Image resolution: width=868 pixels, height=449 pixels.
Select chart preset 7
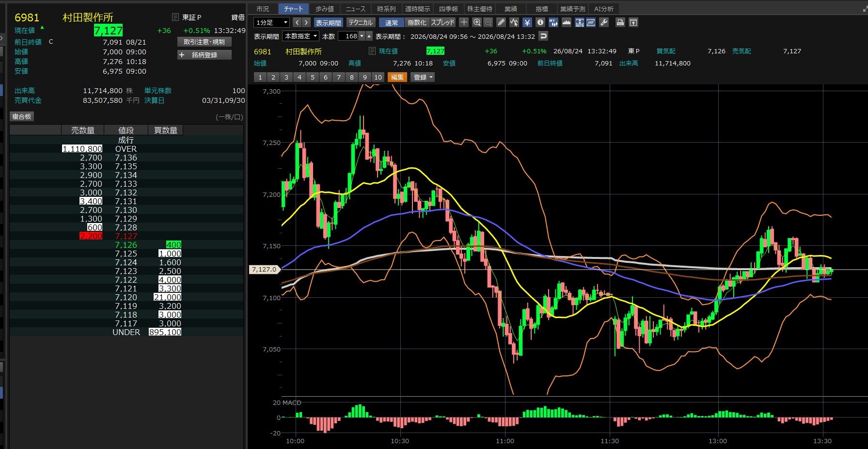tap(339, 77)
